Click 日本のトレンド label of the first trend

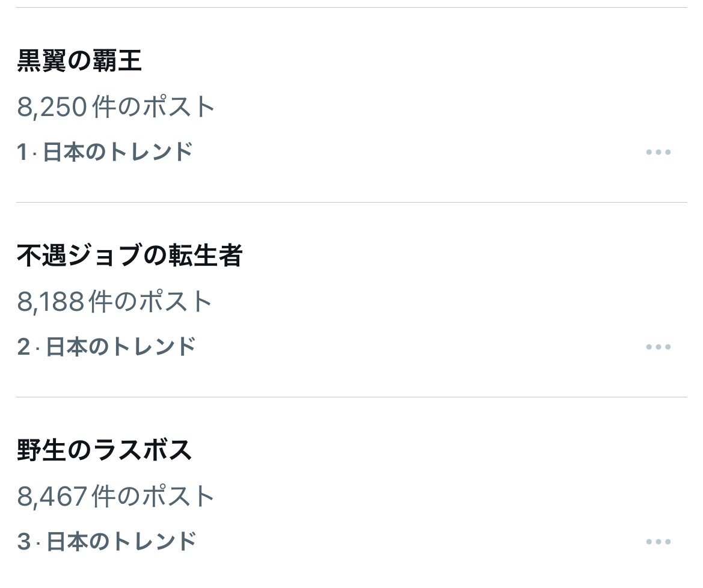coord(118,152)
